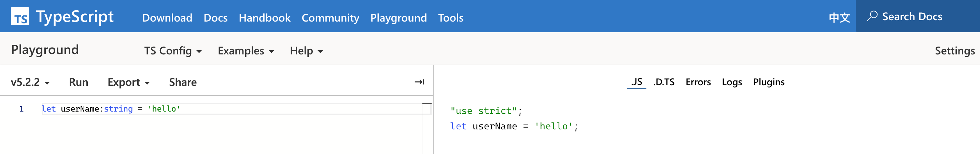Run the code
Screen dimensions: 980x154
(x=79, y=82)
